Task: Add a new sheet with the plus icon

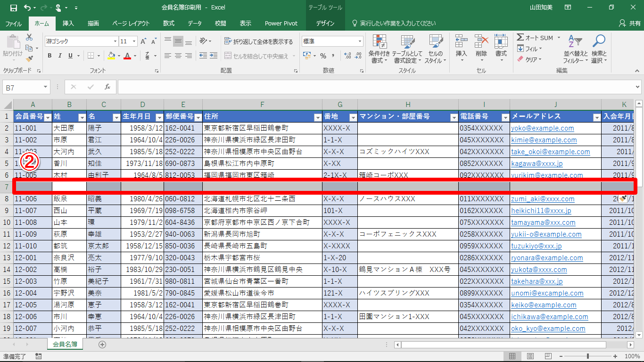Action: click(x=102, y=345)
